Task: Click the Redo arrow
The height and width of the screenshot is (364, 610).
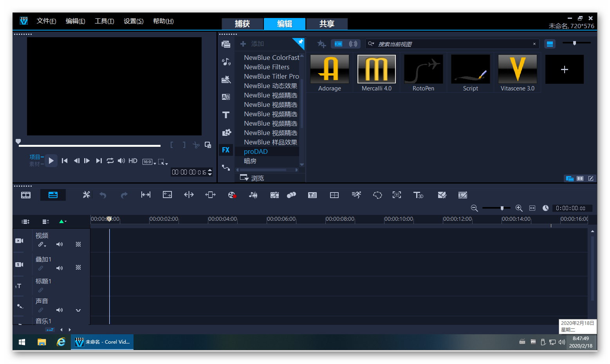Action: coord(124,195)
